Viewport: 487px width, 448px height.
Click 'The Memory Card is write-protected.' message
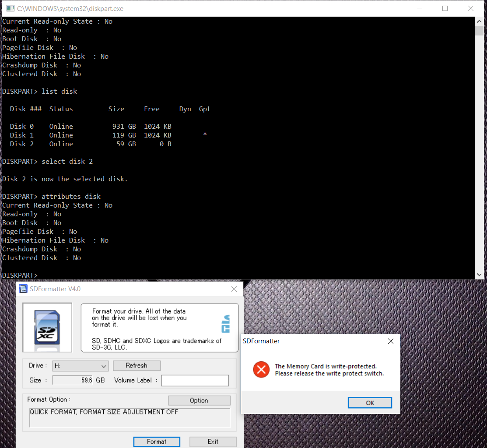click(x=326, y=366)
